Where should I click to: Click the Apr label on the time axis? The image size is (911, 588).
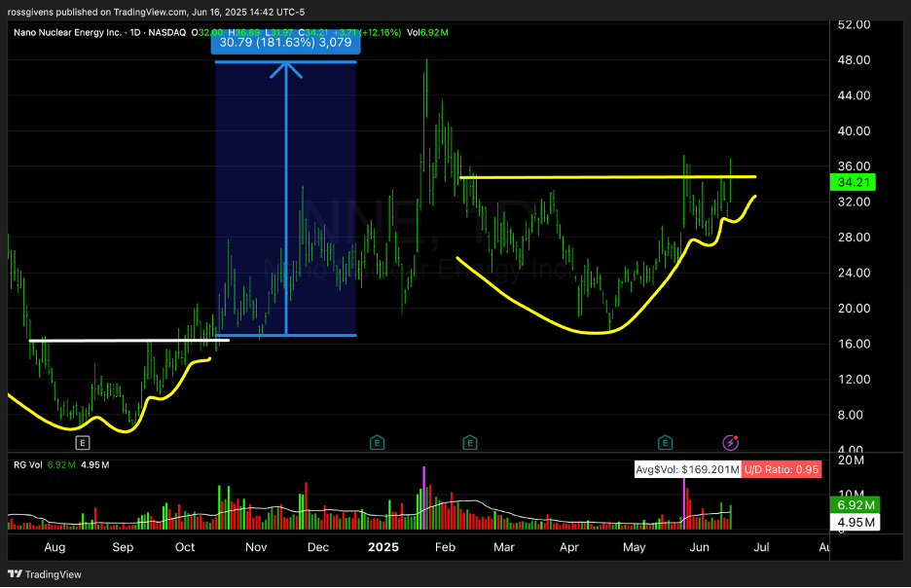(568, 547)
